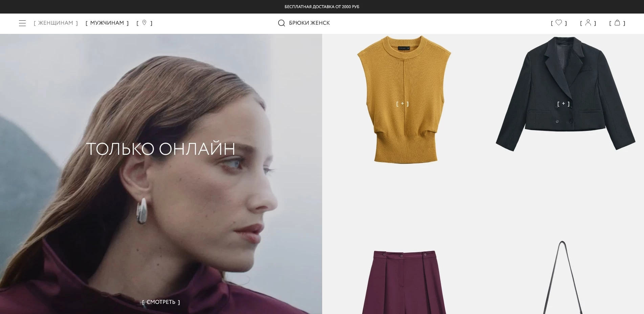Click the ТОЛЬКО ОНЛАЙН heading

[160, 149]
